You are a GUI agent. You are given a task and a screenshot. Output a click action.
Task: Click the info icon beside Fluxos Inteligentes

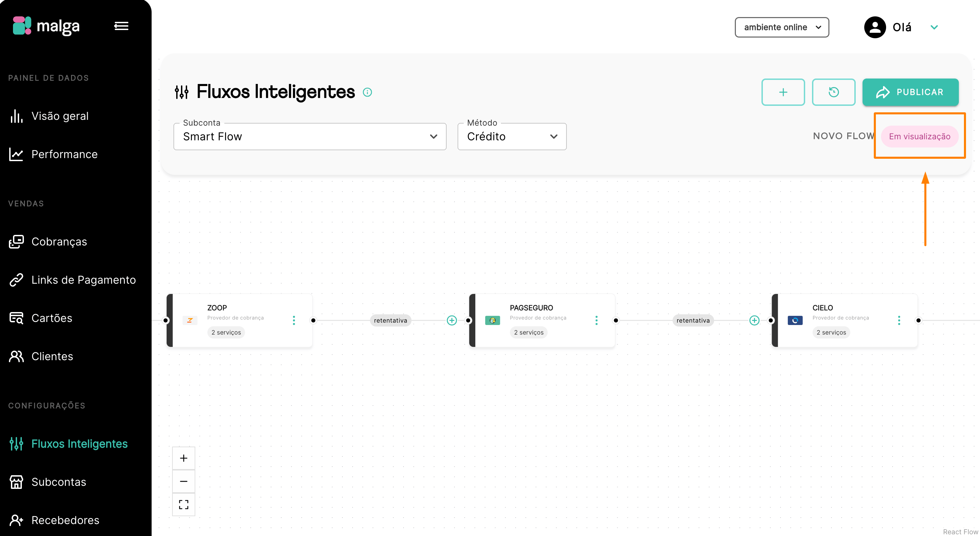click(x=367, y=92)
